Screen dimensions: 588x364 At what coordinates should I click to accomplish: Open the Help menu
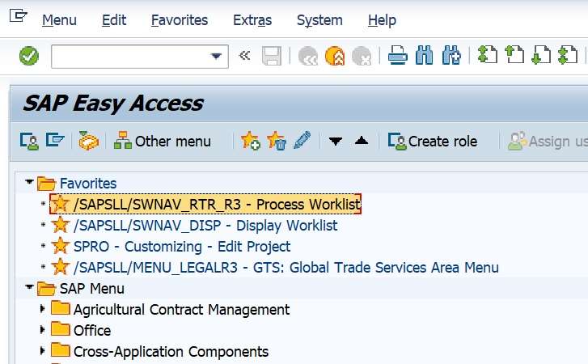(x=382, y=20)
